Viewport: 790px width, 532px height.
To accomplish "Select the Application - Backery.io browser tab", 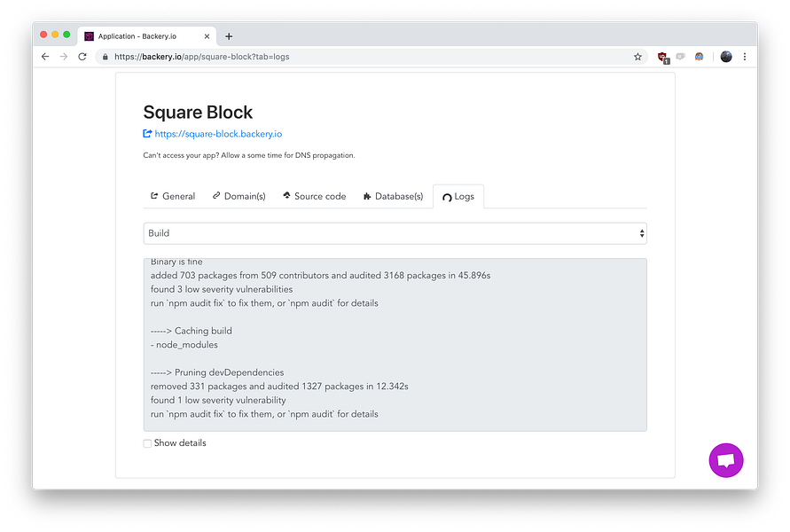I will [x=147, y=36].
